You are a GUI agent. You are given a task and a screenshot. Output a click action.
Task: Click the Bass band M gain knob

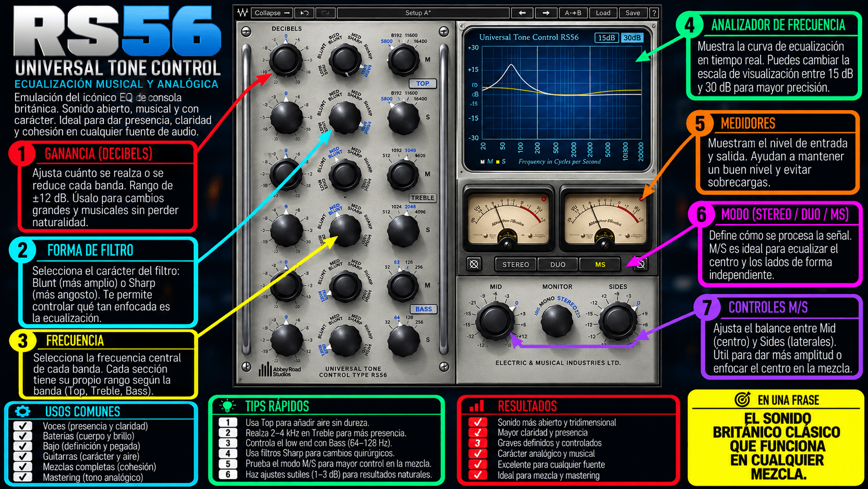[x=285, y=285]
